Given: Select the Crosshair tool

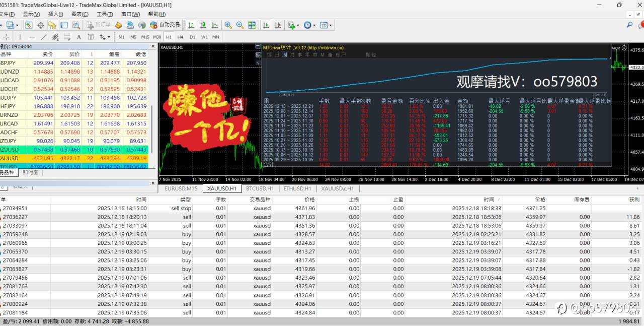Looking at the screenshot, I should pos(6,36).
